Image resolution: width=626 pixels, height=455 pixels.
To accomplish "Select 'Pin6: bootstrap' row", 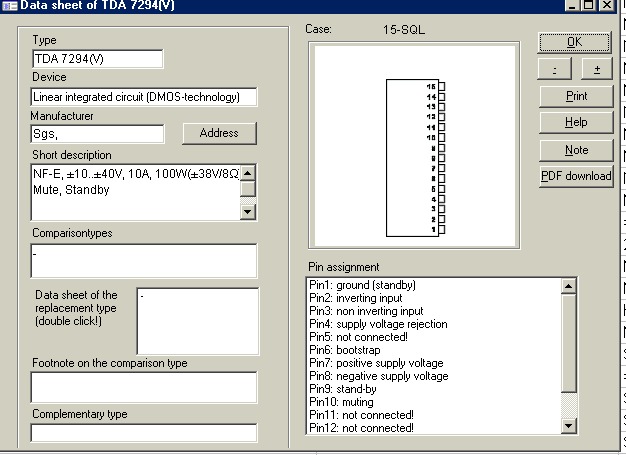I will [434, 350].
